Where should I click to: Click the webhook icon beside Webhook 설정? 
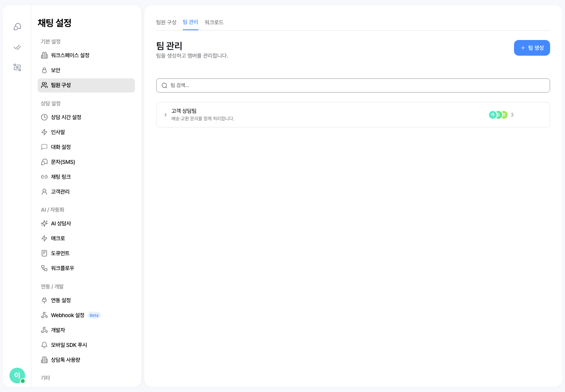point(44,315)
